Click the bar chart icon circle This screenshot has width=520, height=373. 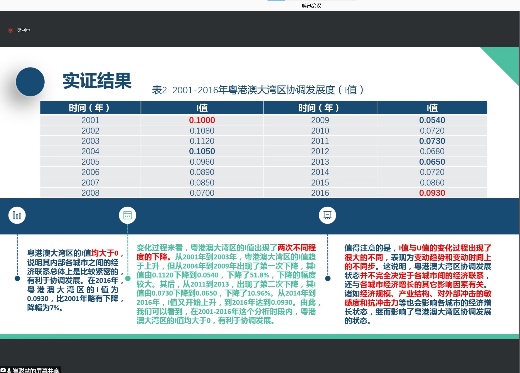click(x=17, y=215)
